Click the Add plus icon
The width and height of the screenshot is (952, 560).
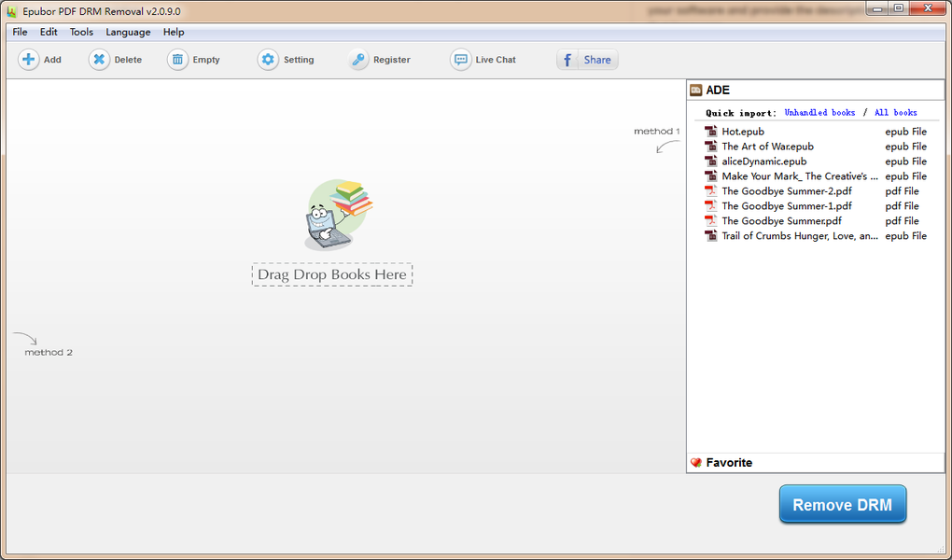coord(28,60)
